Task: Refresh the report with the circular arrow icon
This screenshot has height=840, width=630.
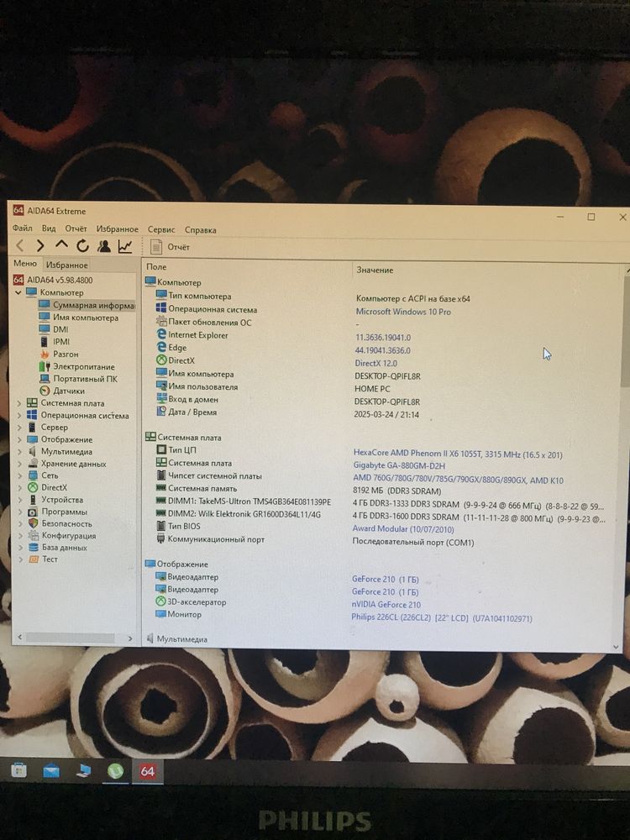Action: click(x=82, y=245)
